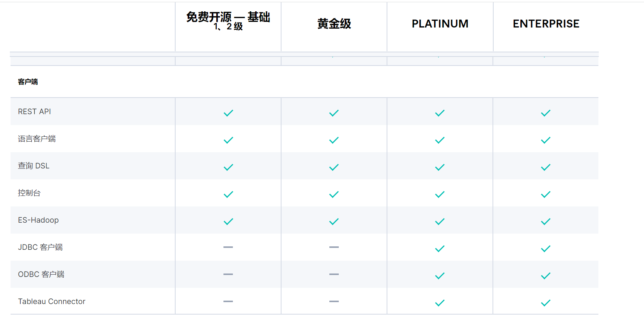Click JDBC 客户端 dash in free basic column
Image resolution: width=644 pixels, height=327 pixels.
[228, 247]
